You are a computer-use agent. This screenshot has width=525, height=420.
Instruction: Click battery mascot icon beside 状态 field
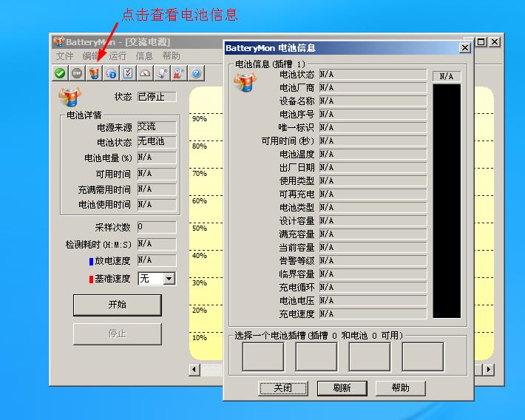pyautogui.click(x=70, y=96)
